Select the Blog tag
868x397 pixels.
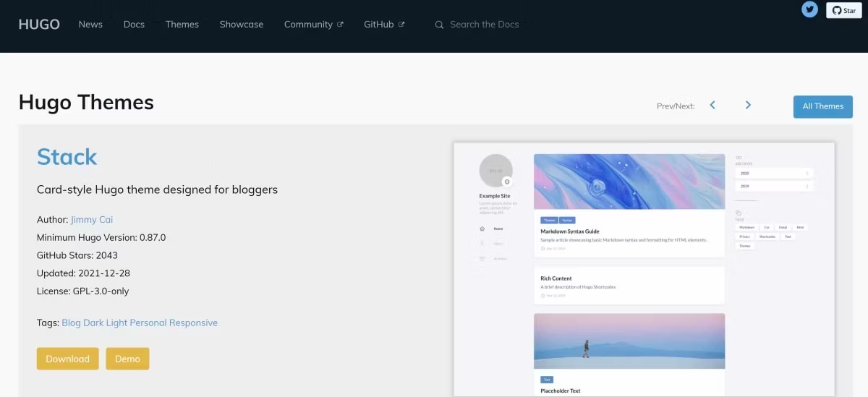coord(71,323)
